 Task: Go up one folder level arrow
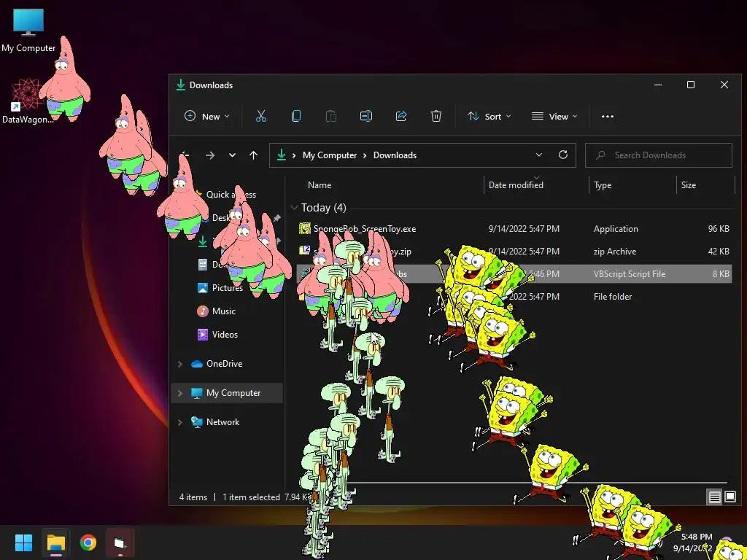253,155
